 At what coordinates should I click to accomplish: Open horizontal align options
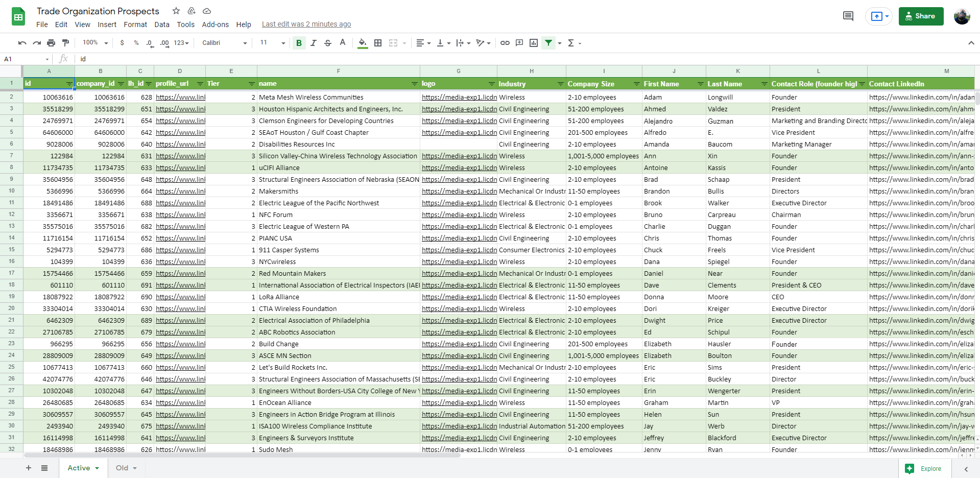(x=423, y=43)
